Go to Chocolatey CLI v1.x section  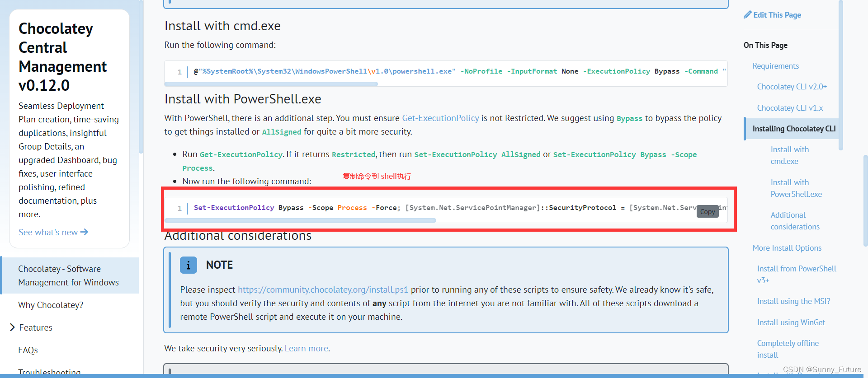click(790, 108)
